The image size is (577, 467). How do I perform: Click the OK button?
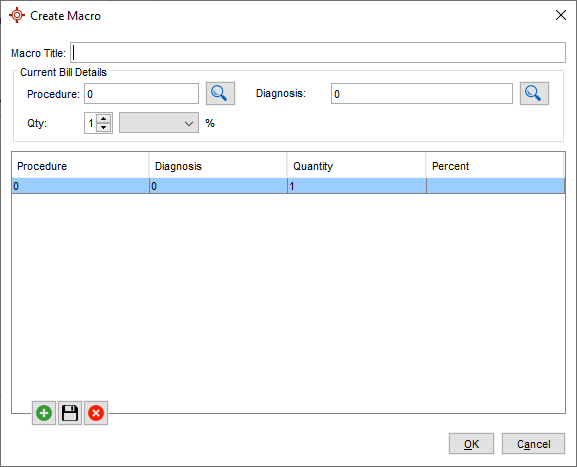tap(471, 444)
